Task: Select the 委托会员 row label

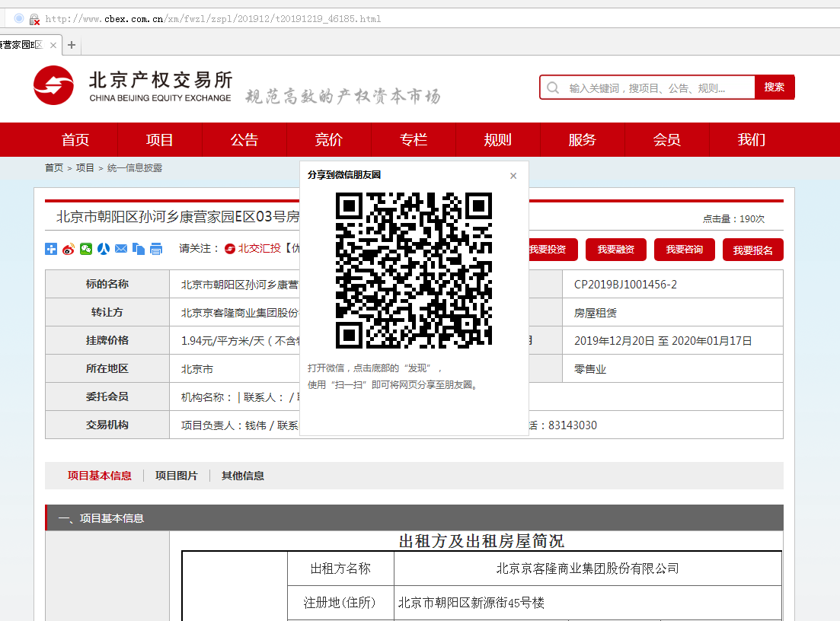Action: click(107, 396)
